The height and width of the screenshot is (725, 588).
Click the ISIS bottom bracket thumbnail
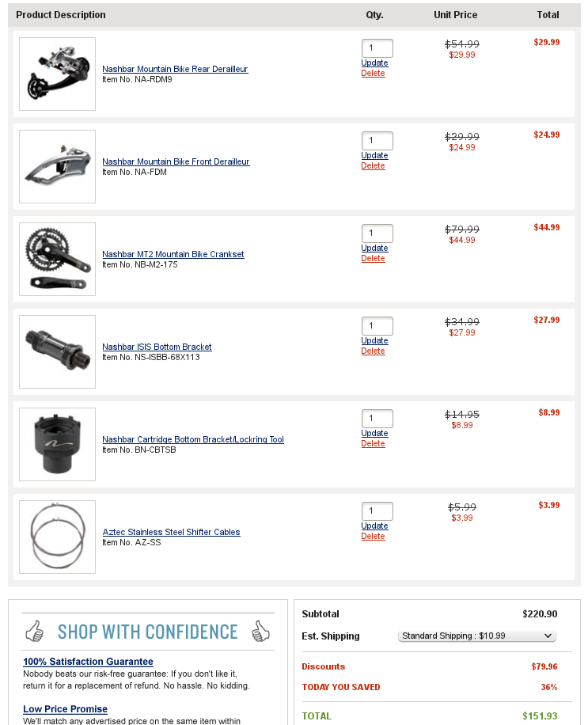(x=57, y=351)
